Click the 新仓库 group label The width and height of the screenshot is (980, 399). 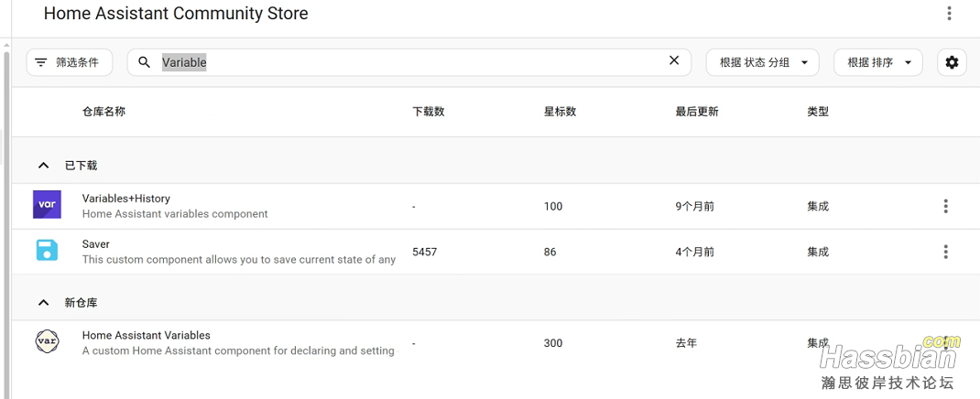81,302
